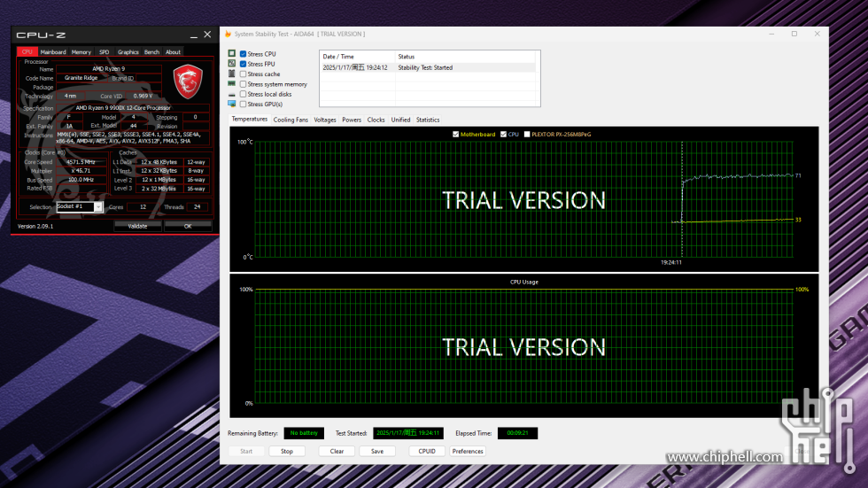The image size is (868, 488).
Task: Stop the stability test
Action: click(287, 451)
